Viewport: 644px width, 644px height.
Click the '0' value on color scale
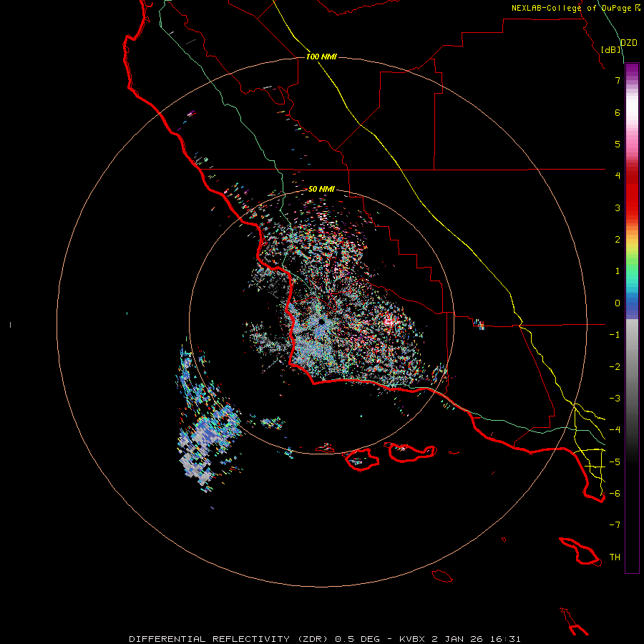[x=618, y=303]
